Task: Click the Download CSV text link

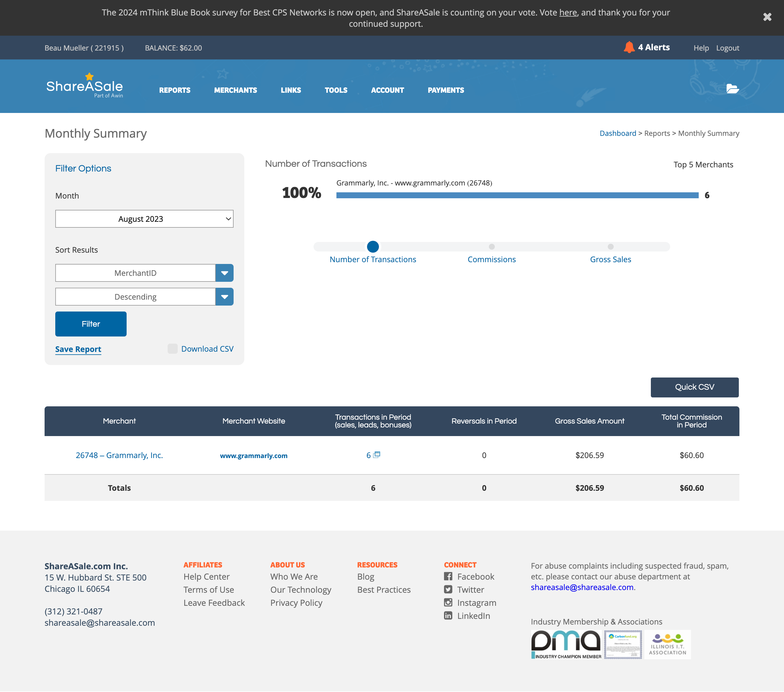Action: [207, 349]
